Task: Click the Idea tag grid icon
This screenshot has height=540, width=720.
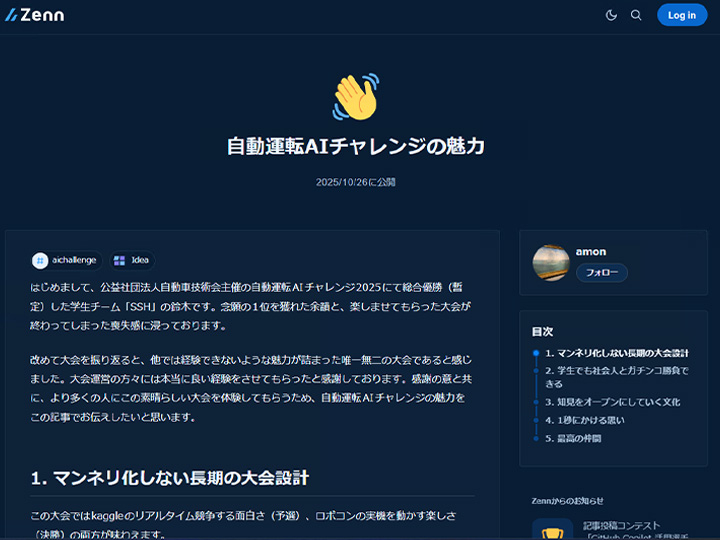Action: [119, 260]
